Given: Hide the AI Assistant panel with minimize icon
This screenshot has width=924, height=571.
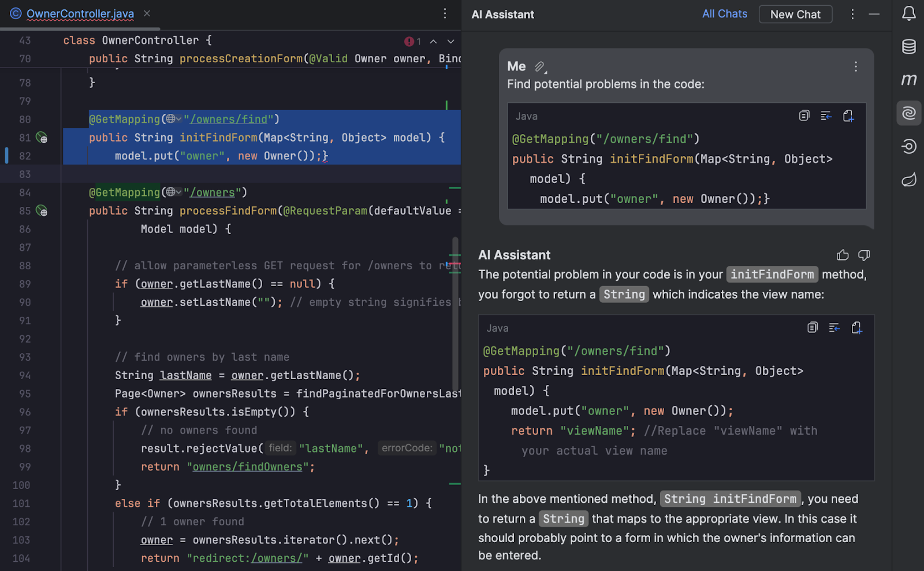Looking at the screenshot, I should point(874,14).
